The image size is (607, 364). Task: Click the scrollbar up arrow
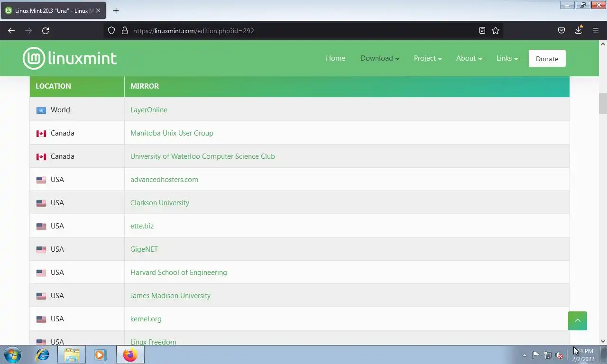coord(603,44)
